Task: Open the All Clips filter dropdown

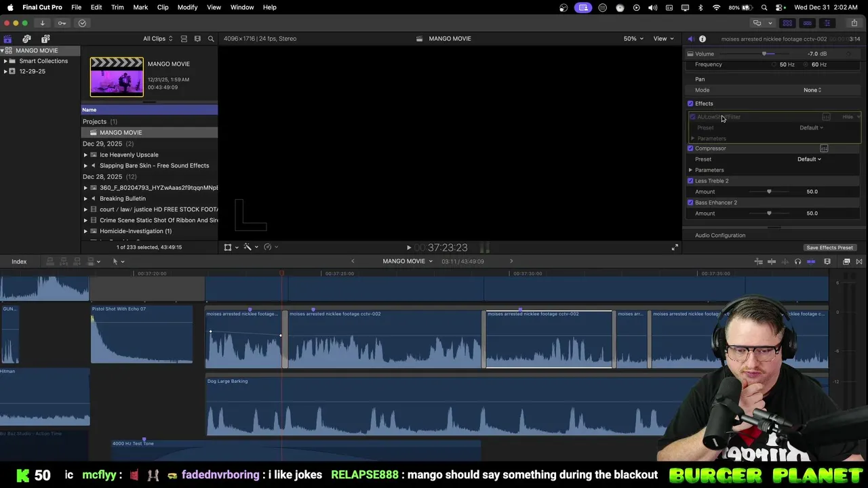Action: pyautogui.click(x=158, y=39)
